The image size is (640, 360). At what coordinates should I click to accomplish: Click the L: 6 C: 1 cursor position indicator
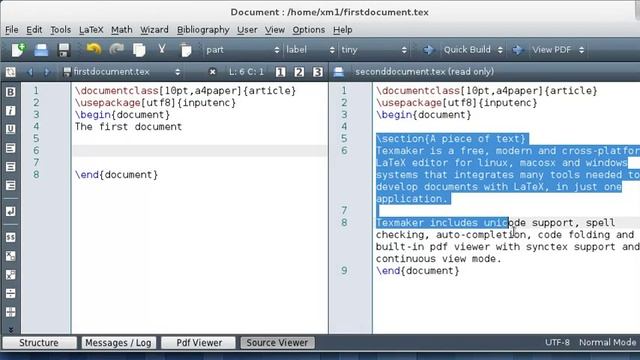point(246,72)
